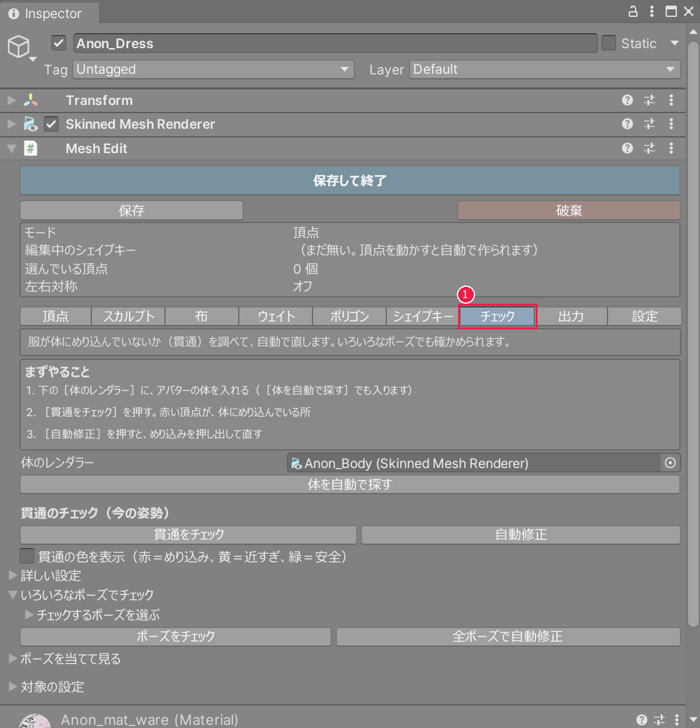Click the scrollbar up arrow
The height and width of the screenshot is (728, 700).
(693, 32)
